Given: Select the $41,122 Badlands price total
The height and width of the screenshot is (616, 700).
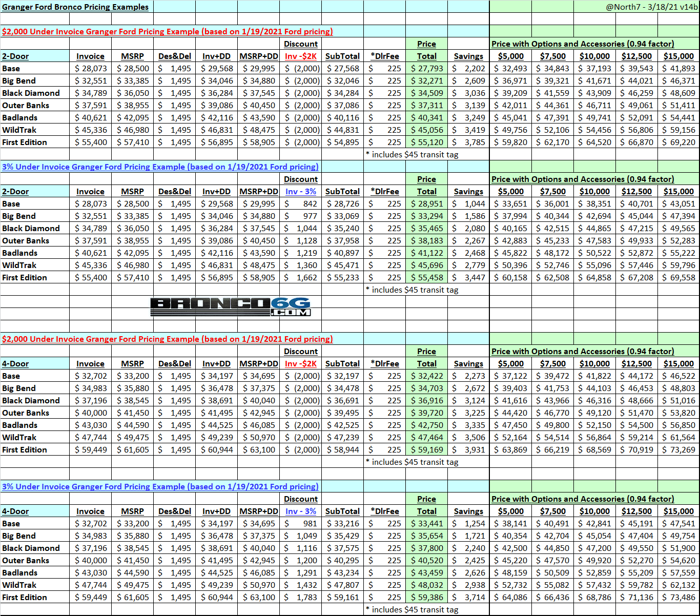Looking at the screenshot, I should (x=426, y=253).
